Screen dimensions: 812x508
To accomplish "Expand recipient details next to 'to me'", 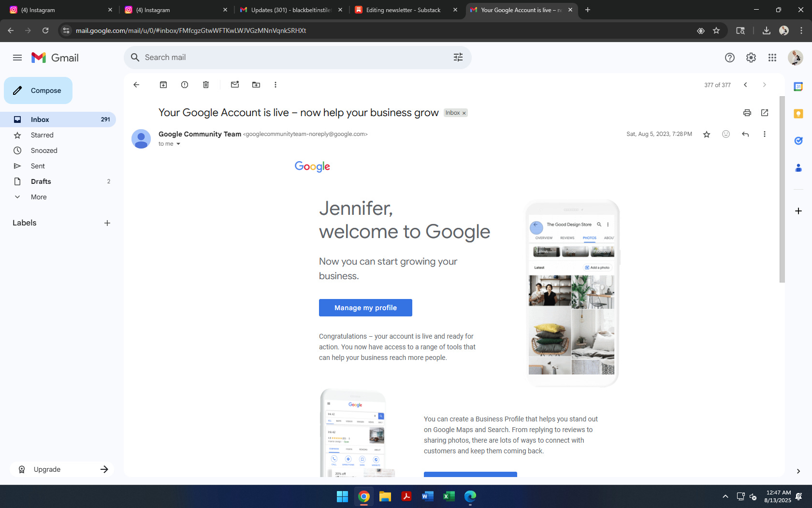I will point(178,144).
